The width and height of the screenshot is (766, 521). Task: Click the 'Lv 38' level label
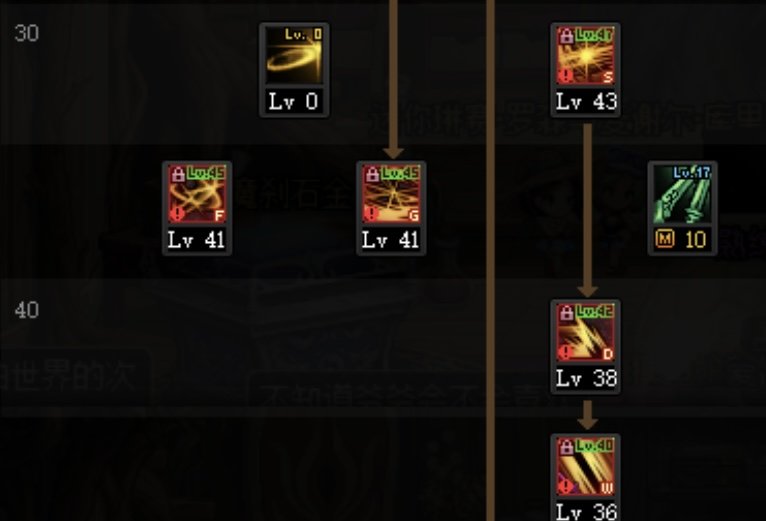pyautogui.click(x=586, y=379)
